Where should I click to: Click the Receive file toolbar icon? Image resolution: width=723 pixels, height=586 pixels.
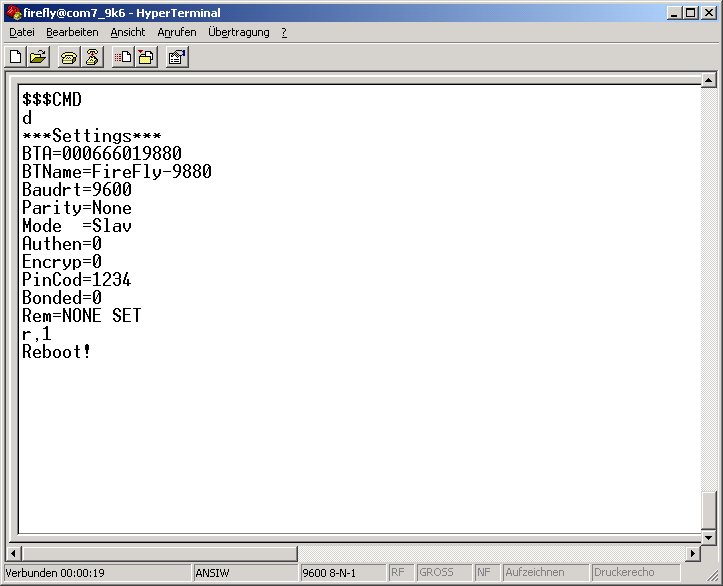coord(146,58)
